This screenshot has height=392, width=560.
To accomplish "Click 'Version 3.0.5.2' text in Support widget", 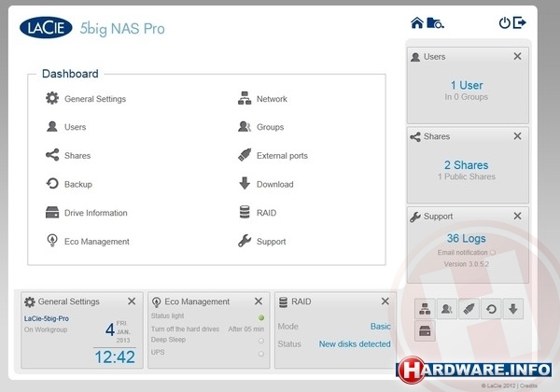I will click(x=467, y=264).
